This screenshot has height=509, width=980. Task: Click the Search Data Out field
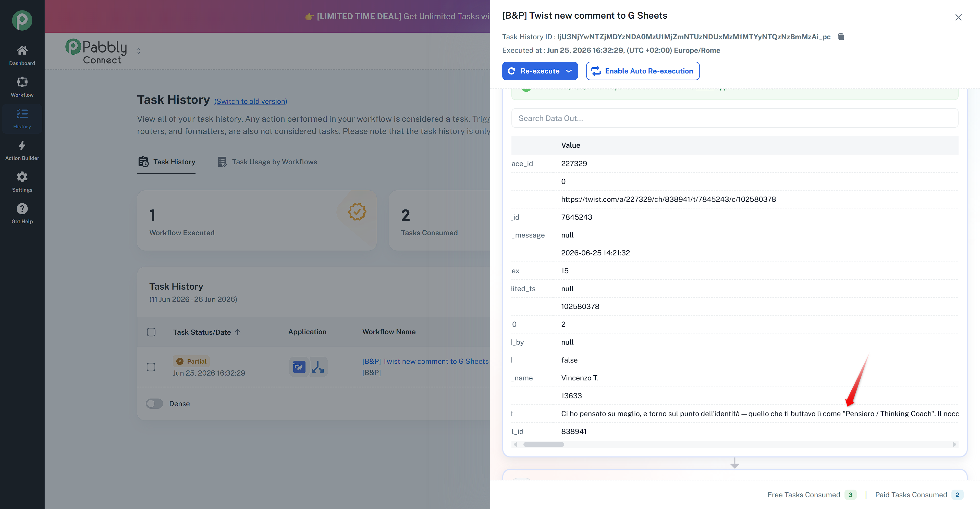(735, 118)
